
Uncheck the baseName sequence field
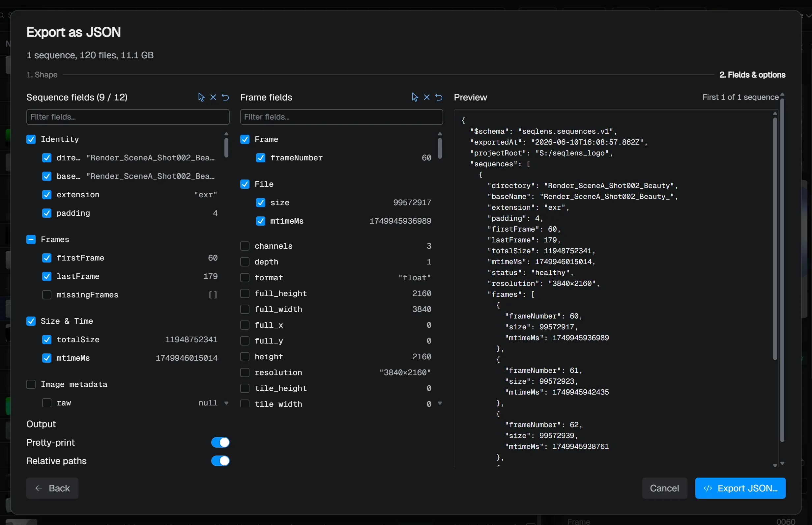47,176
